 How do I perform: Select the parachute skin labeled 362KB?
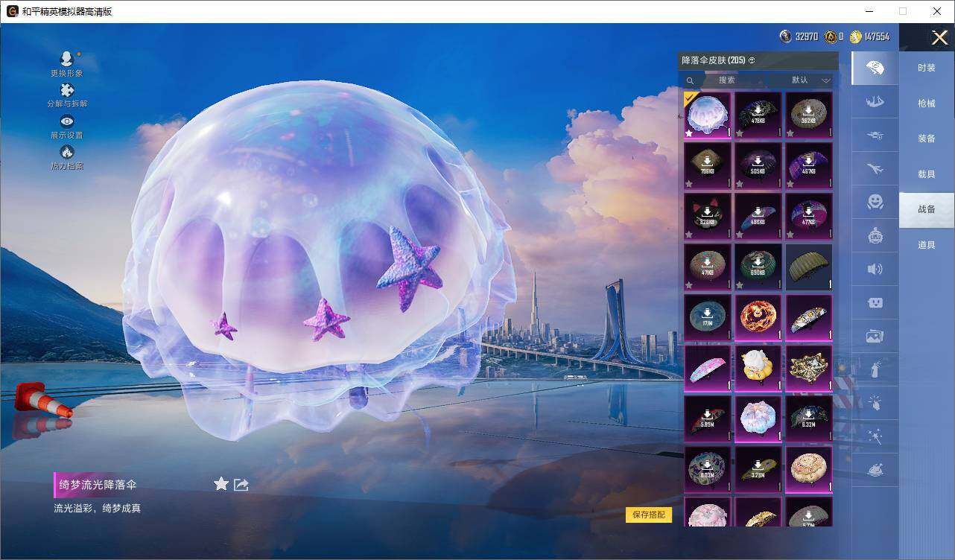809,115
